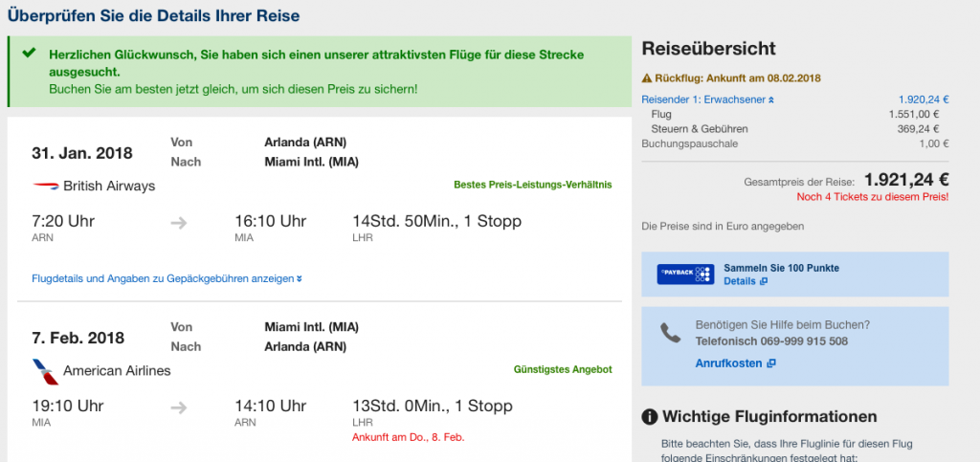Image resolution: width=980 pixels, height=462 pixels.
Task: Click the info icon beside Wichtige Fluginformationen
Action: [x=650, y=417]
